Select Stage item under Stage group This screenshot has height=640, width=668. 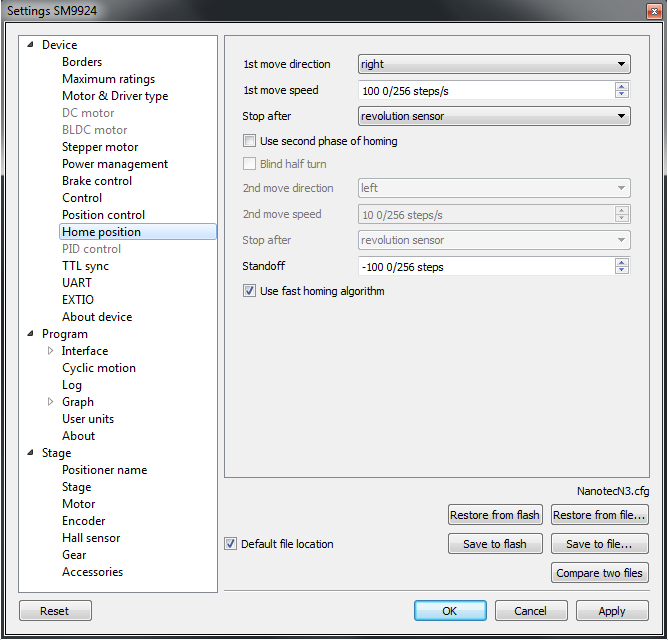(76, 487)
